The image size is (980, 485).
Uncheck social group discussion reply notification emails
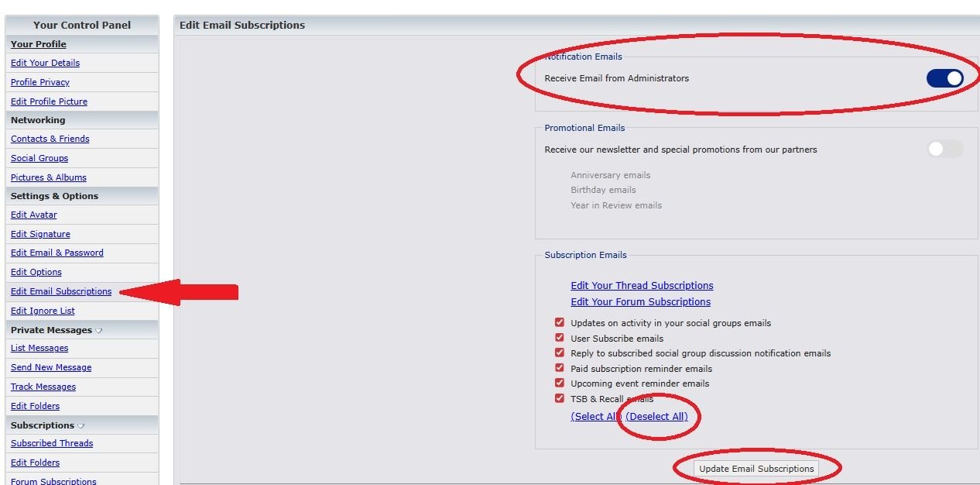560,353
